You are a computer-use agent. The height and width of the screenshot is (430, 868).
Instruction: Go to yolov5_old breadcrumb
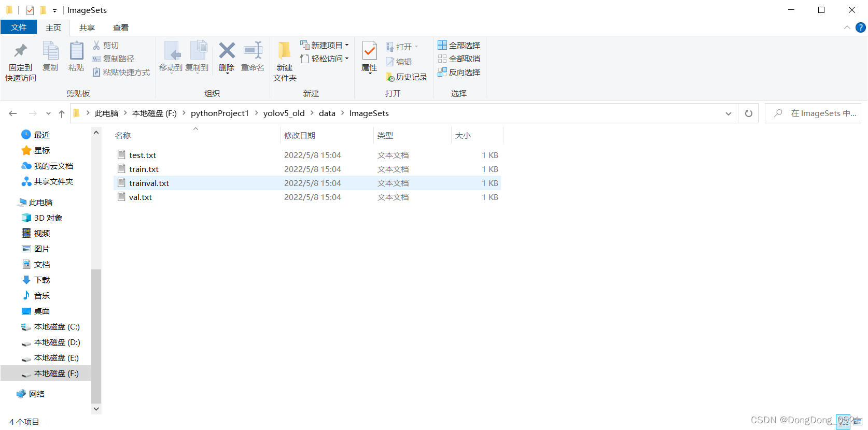pos(284,113)
